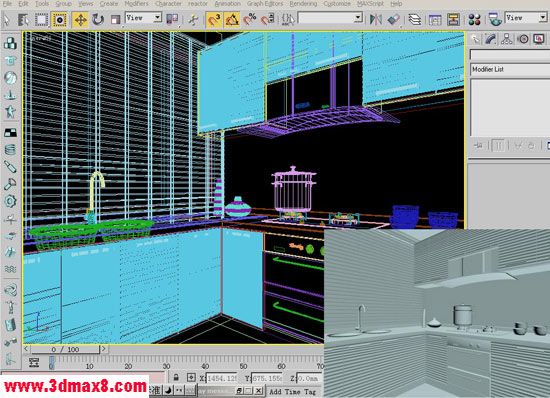Click the reactor Soft Body Collection icon
This screenshot has height=398, width=550.
click(10, 77)
